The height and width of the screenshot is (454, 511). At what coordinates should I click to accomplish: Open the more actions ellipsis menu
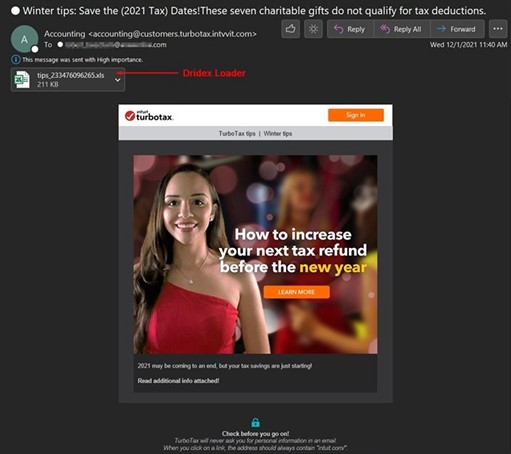(x=498, y=29)
